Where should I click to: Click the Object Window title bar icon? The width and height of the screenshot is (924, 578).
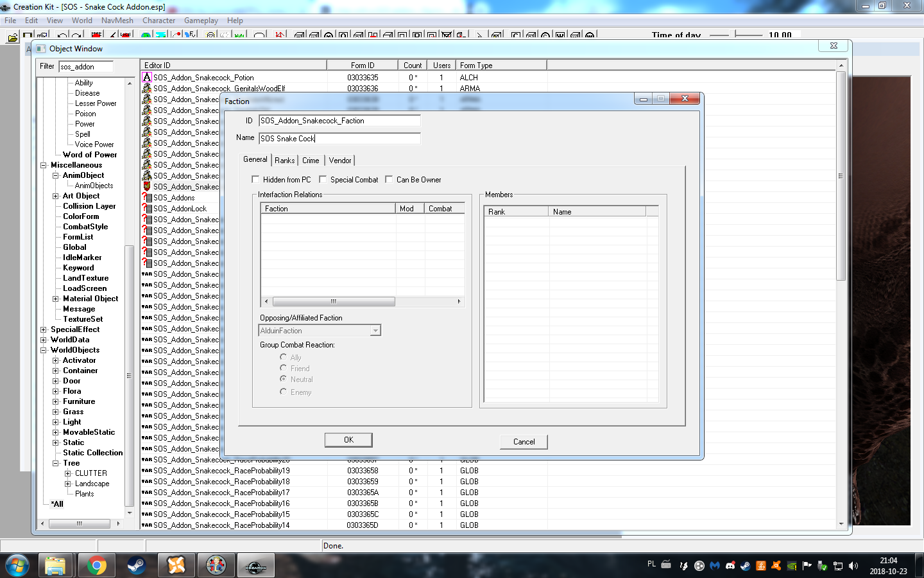coord(42,48)
